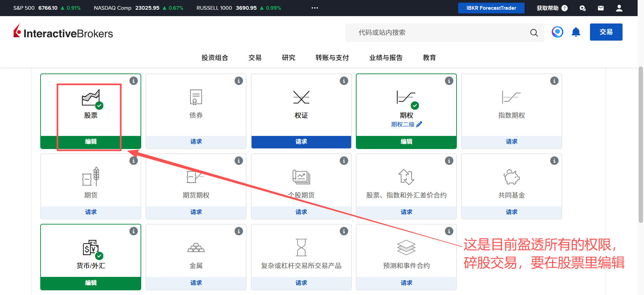Open the 获取帮助 help menu
Viewport: 644px width, 295px height.
552,8
